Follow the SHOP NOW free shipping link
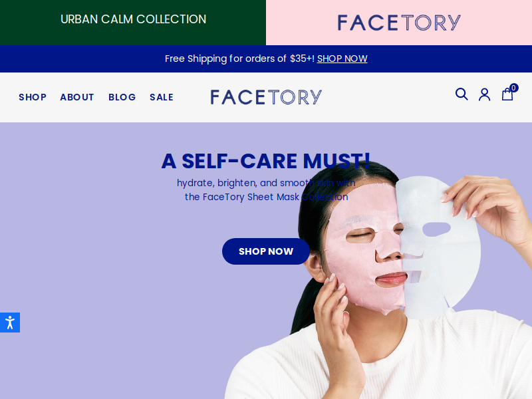This screenshot has height=399, width=532. tap(342, 59)
